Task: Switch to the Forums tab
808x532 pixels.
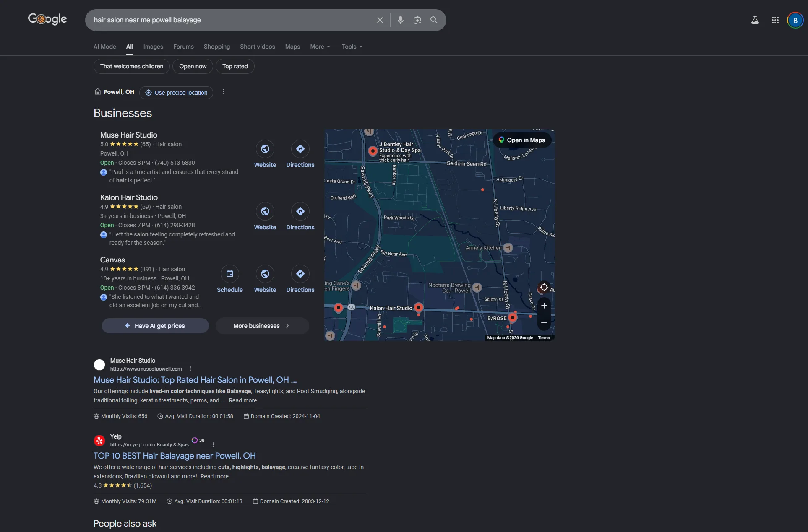Action: [x=183, y=47]
